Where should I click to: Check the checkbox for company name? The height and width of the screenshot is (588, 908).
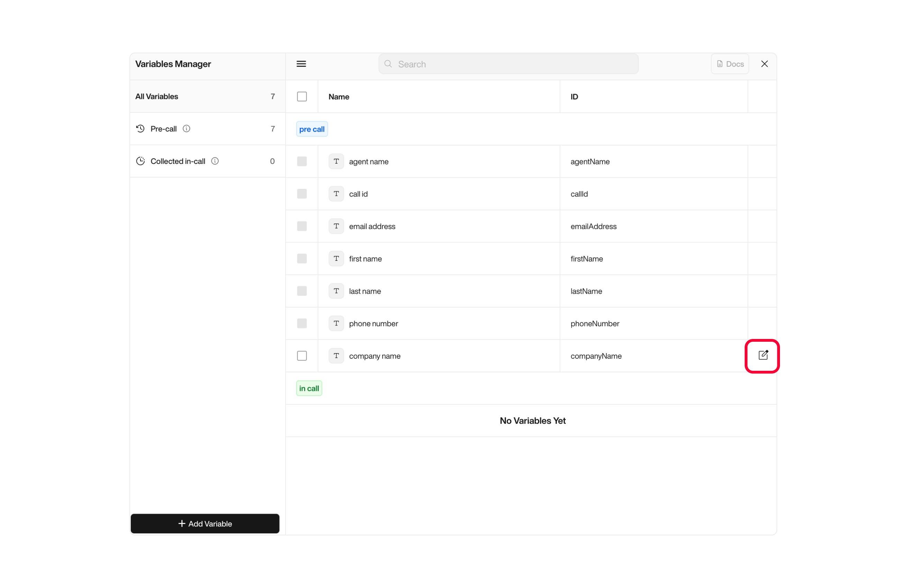(x=301, y=355)
